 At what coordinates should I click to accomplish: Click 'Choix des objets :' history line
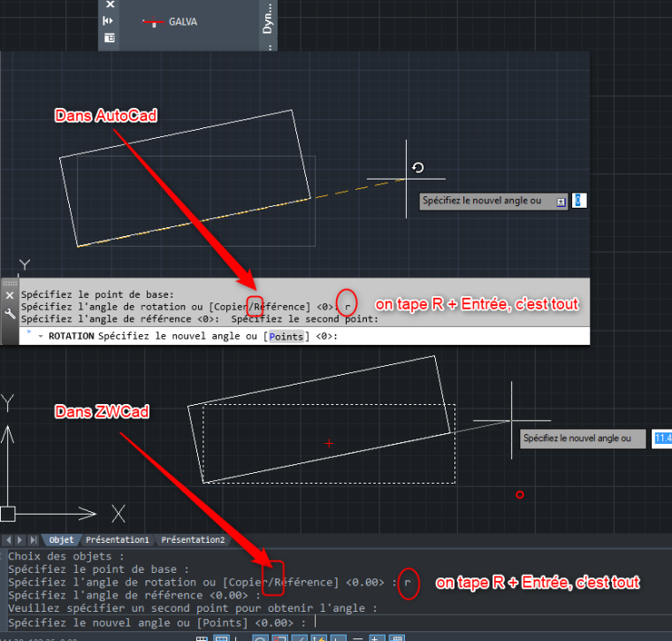[66, 556]
